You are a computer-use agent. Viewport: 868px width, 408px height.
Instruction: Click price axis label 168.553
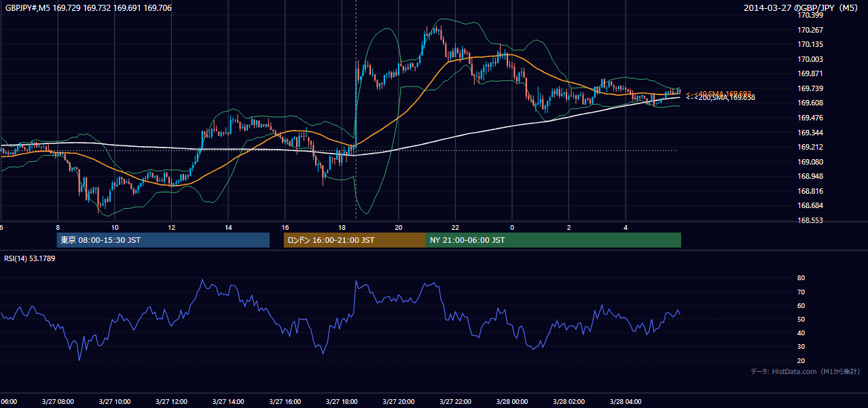pyautogui.click(x=810, y=220)
